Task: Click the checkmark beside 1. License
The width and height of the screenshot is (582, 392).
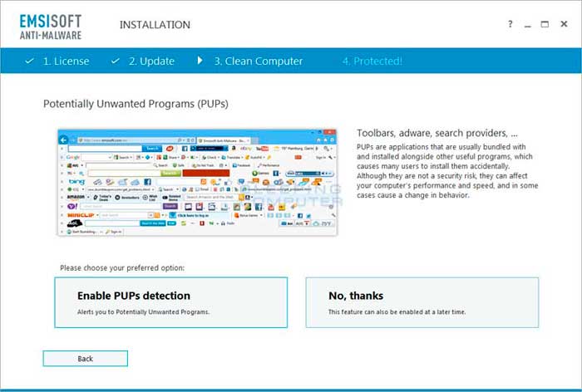Action: (30, 61)
